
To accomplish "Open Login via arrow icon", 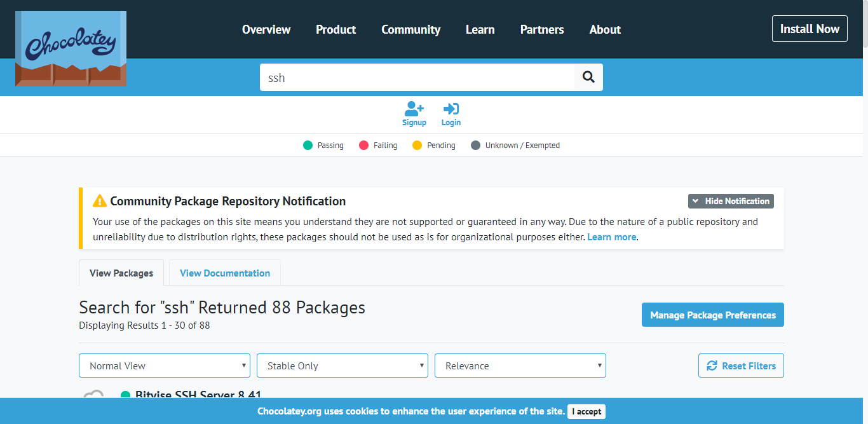I will point(451,109).
